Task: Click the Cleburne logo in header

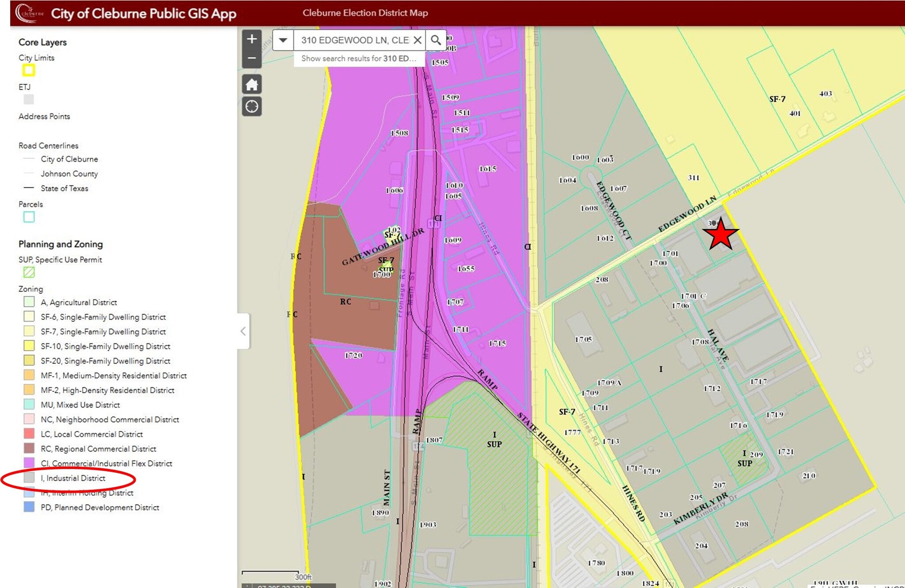Action: pos(29,13)
